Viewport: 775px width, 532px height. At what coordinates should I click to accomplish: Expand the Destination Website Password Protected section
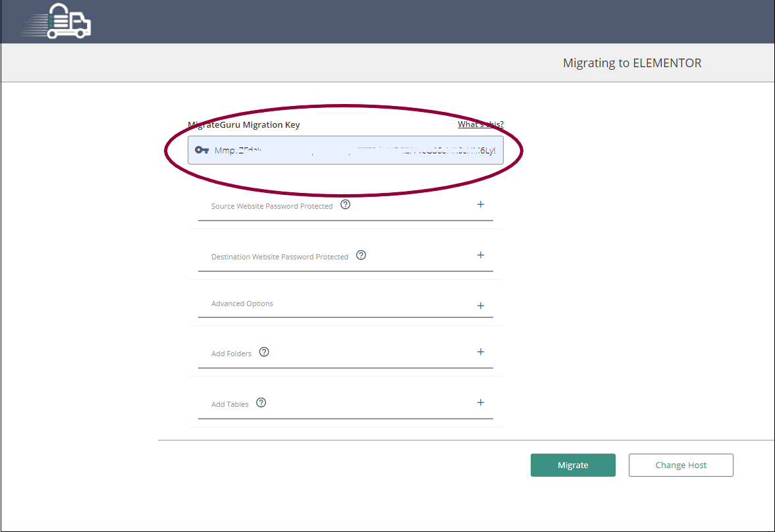click(x=481, y=255)
